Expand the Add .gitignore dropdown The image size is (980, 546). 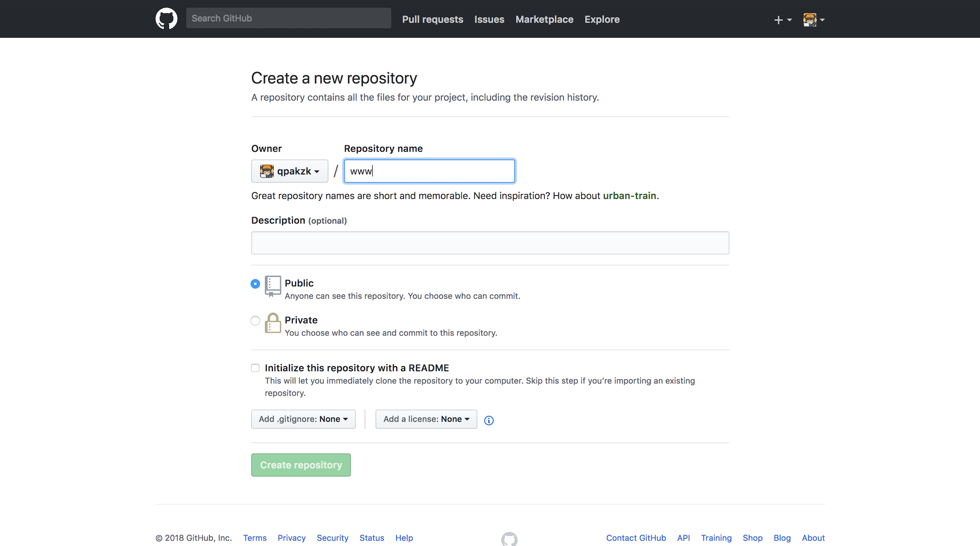pyautogui.click(x=303, y=419)
